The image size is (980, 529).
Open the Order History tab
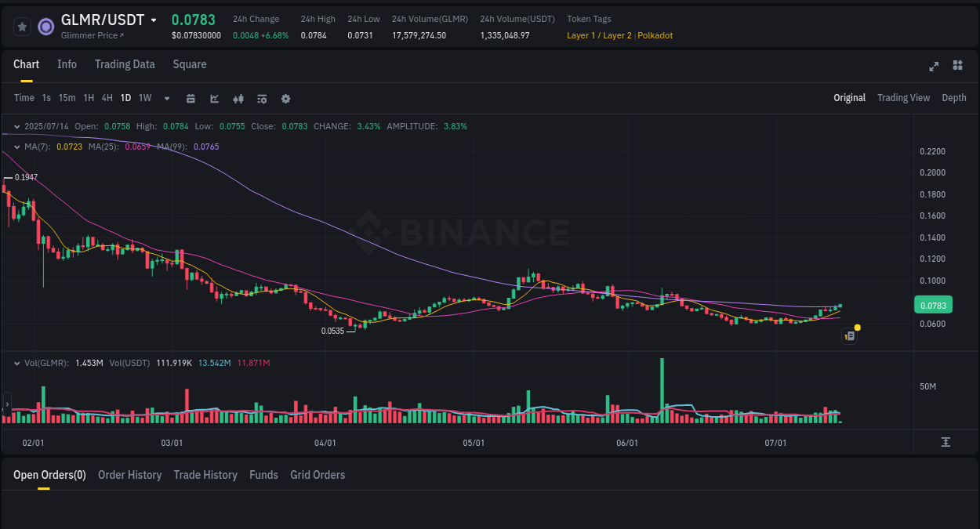coord(129,475)
